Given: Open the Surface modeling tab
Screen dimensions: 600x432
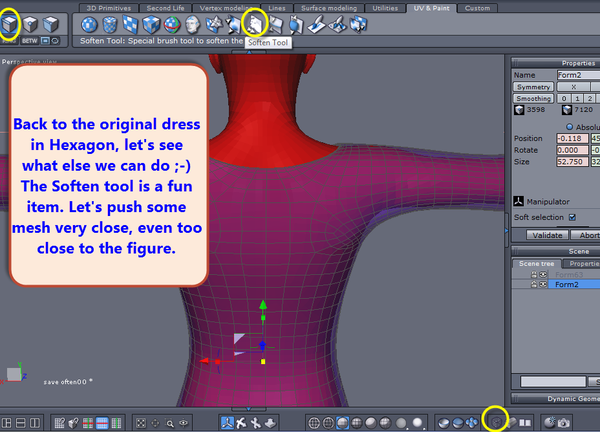Looking at the screenshot, I should (x=329, y=8).
